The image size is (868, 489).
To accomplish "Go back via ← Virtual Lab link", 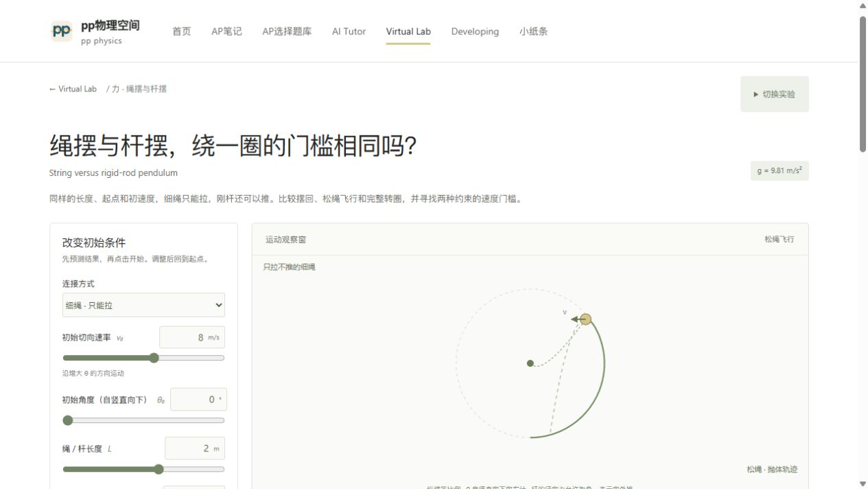I will coord(73,89).
